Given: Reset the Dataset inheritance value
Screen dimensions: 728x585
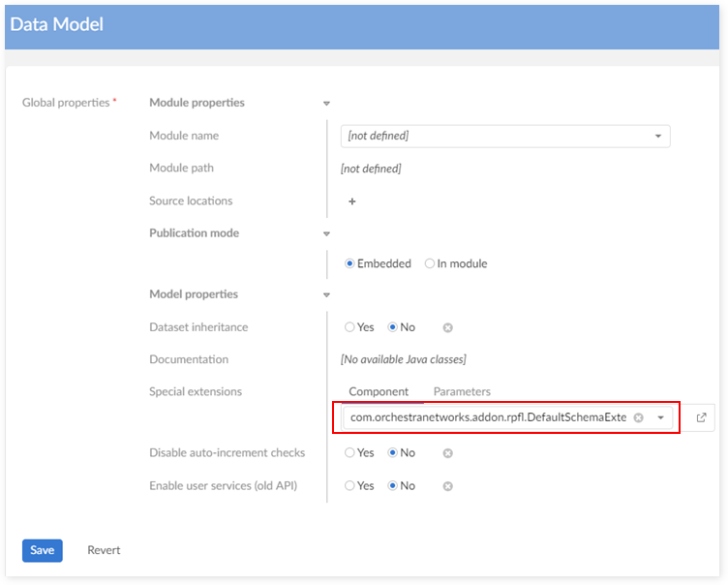Looking at the screenshot, I should [x=448, y=327].
